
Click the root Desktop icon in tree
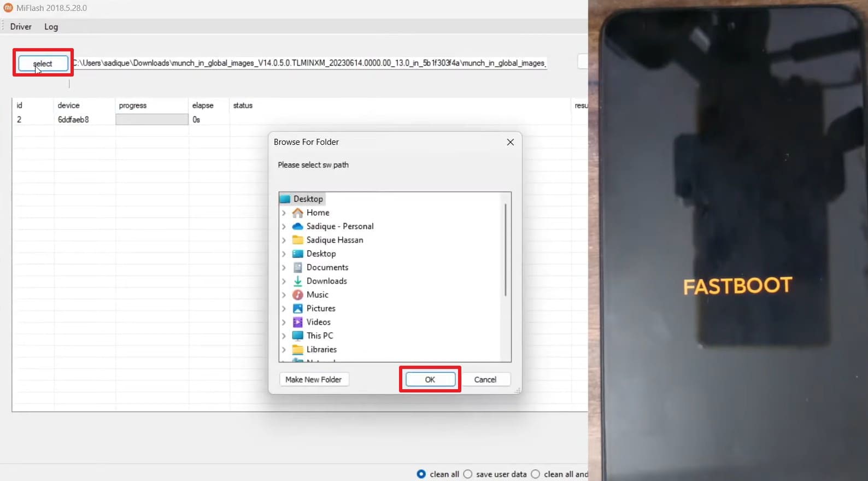(285, 199)
